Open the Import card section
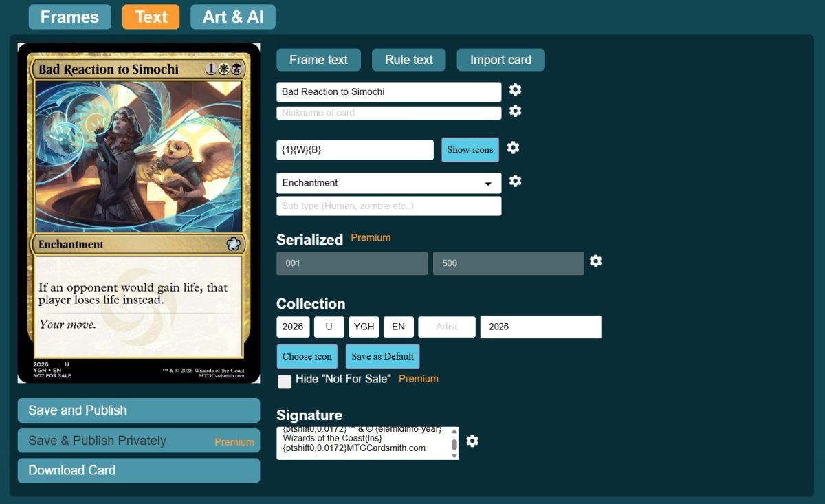 point(500,60)
